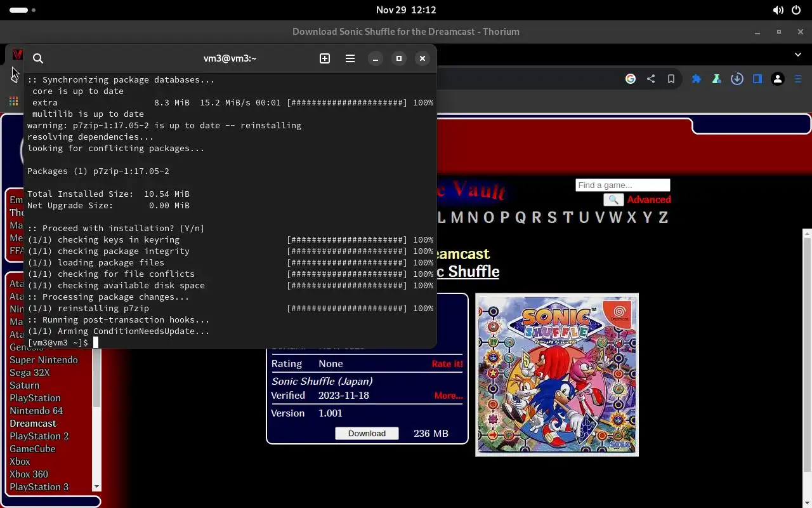
Task: Close the Thorium browser window
Action: pyautogui.click(x=801, y=32)
